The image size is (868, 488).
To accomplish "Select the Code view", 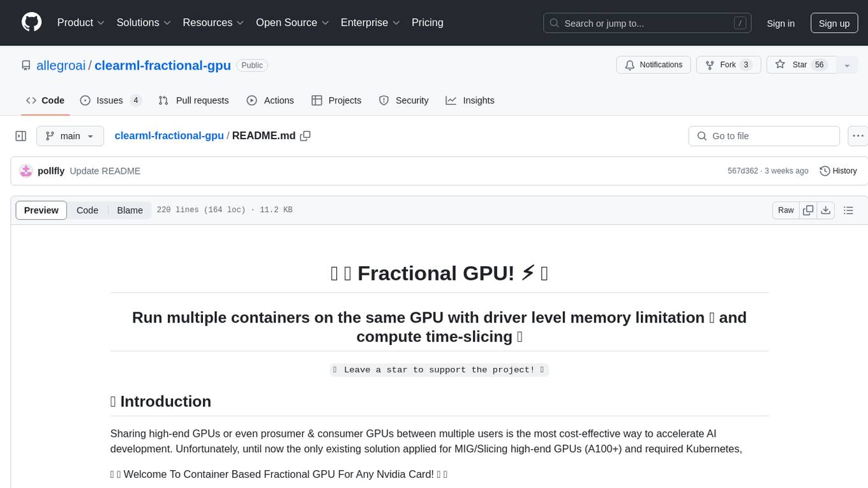I will [87, 210].
